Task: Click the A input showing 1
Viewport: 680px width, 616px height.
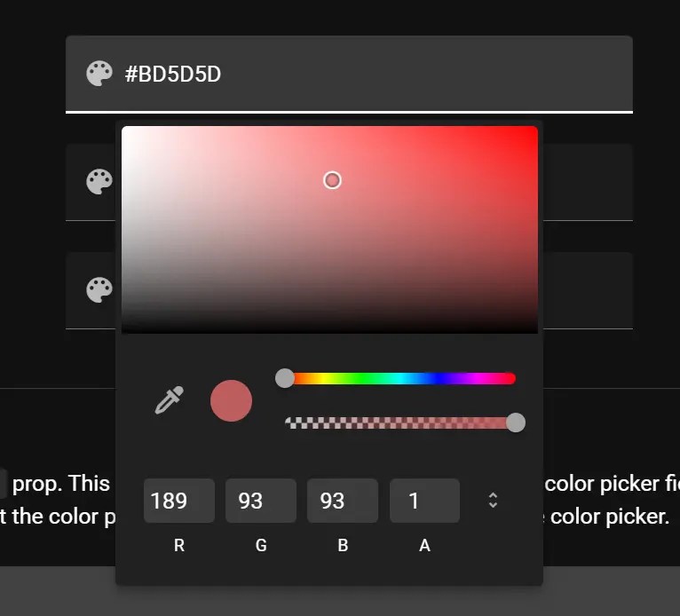Action: point(424,501)
